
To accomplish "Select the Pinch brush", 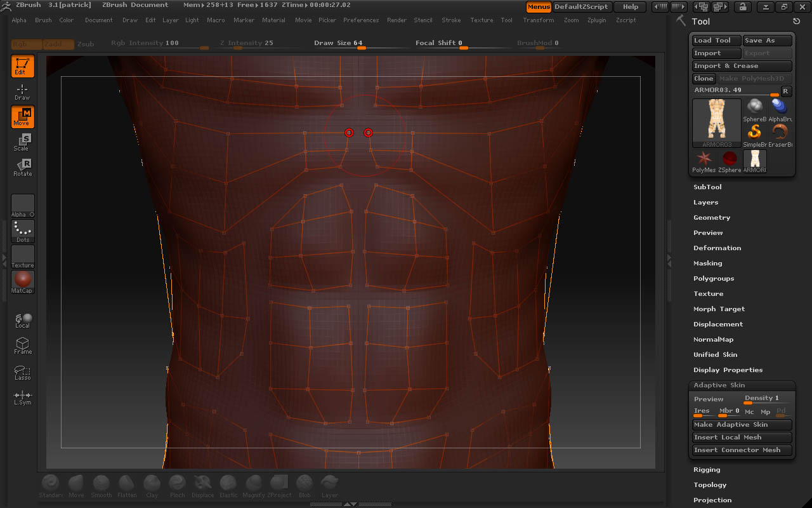I will [178, 486].
